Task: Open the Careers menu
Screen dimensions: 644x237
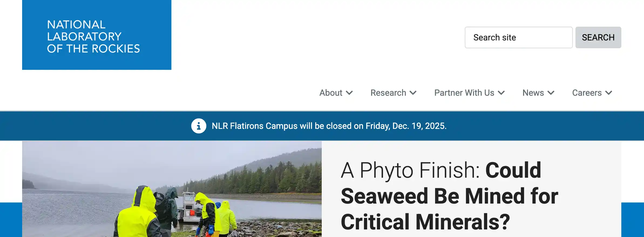Action: pos(587,93)
